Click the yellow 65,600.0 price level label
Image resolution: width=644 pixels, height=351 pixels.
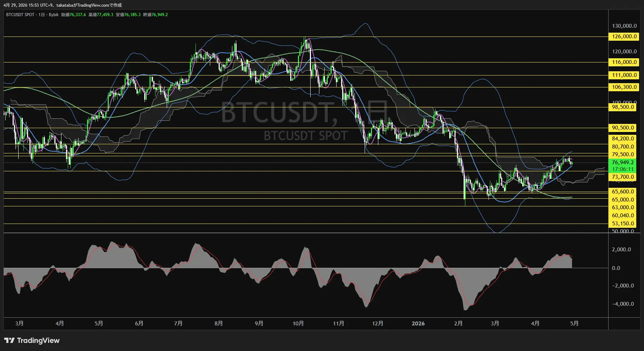click(623, 192)
